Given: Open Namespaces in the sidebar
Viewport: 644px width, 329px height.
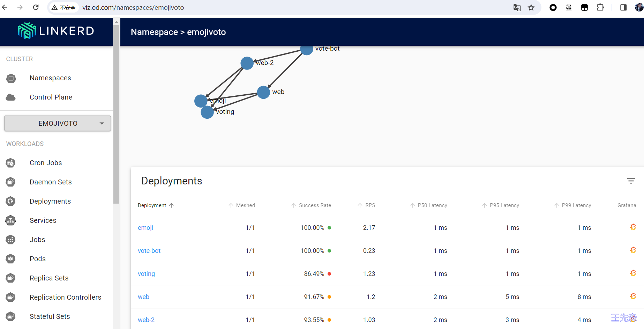Looking at the screenshot, I should [50, 78].
